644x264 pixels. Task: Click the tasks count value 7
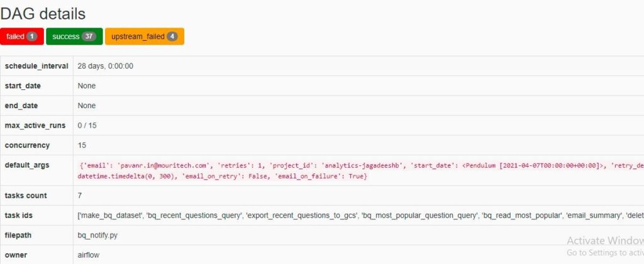click(80, 195)
